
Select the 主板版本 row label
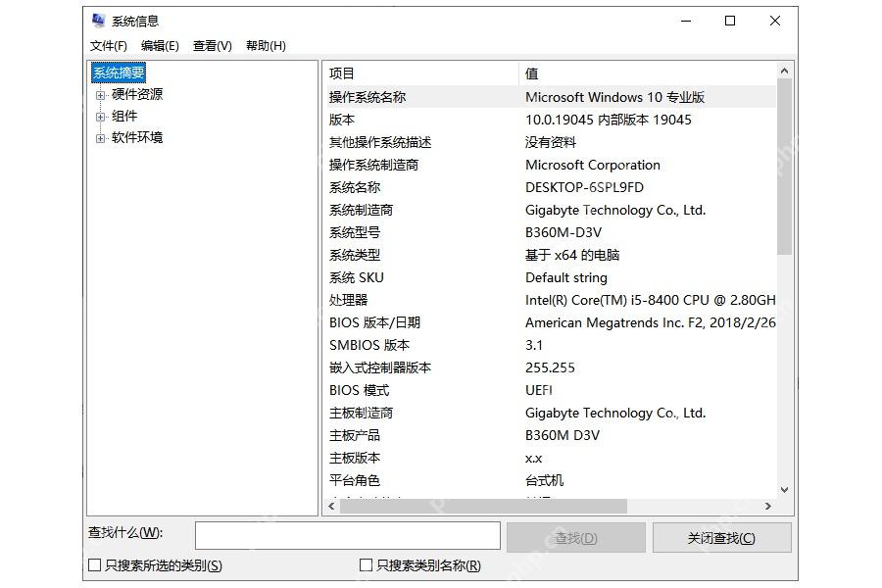[355, 458]
